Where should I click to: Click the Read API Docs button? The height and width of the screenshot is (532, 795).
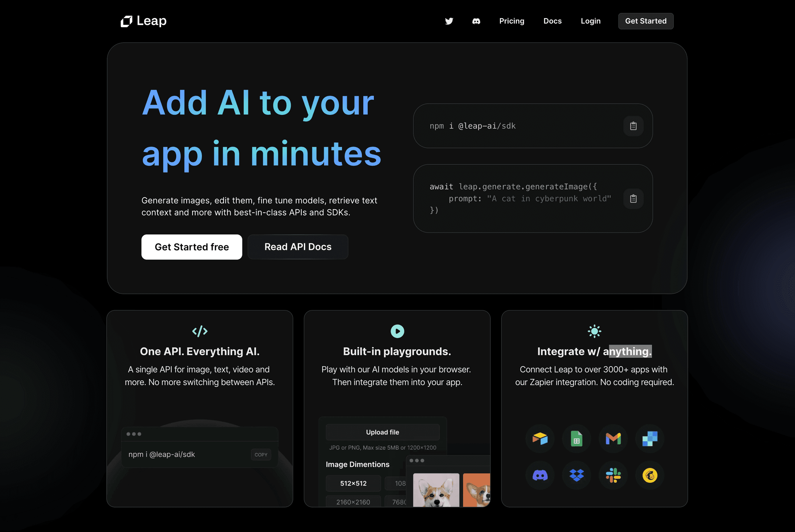coord(298,247)
